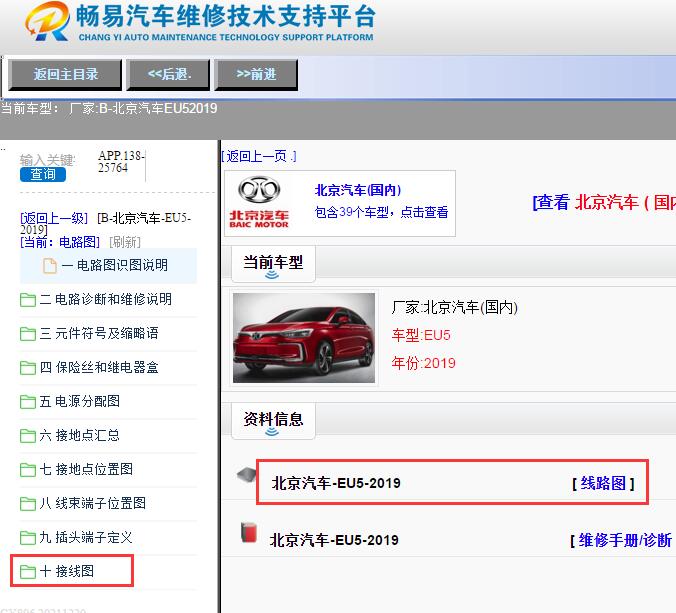This screenshot has width=676, height=613.
Task: Click gray book icon beside 线路图 row
Action: [247, 475]
